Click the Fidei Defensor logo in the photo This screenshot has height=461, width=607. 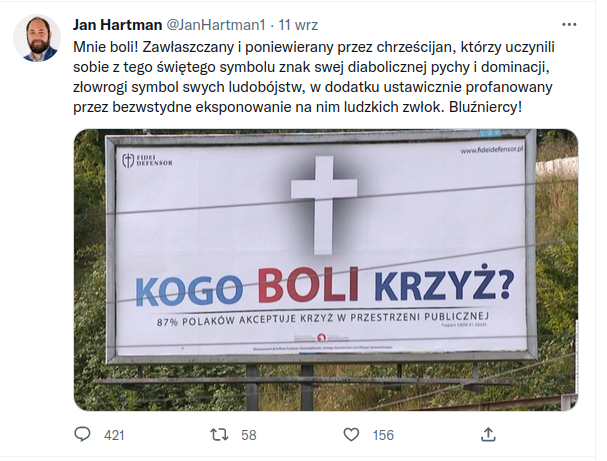pyautogui.click(x=147, y=160)
